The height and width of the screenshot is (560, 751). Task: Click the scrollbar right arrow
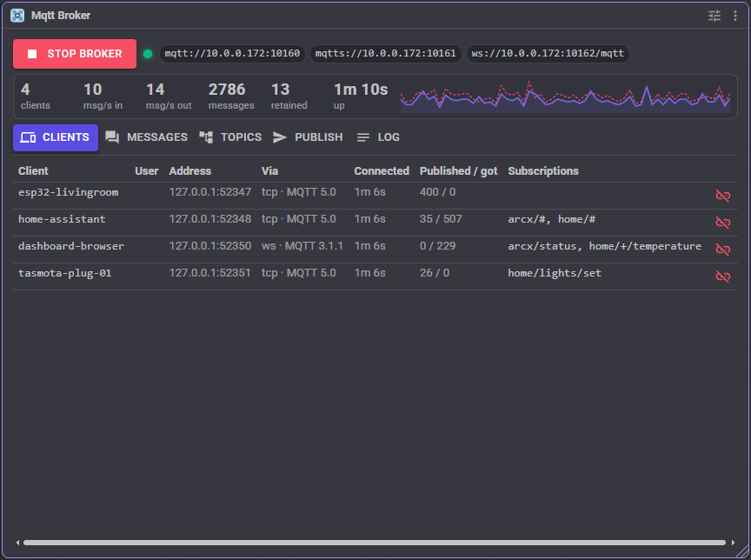[733, 543]
